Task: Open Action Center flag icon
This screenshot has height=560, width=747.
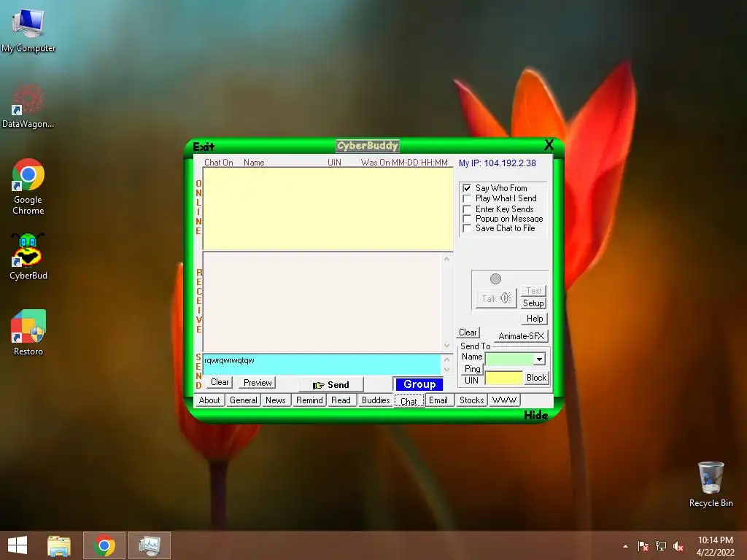Action: pyautogui.click(x=643, y=546)
